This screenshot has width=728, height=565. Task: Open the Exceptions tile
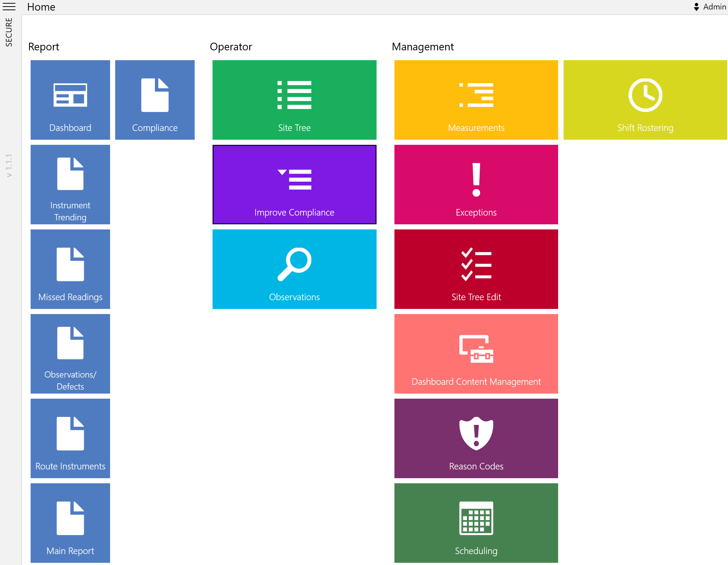click(x=476, y=185)
